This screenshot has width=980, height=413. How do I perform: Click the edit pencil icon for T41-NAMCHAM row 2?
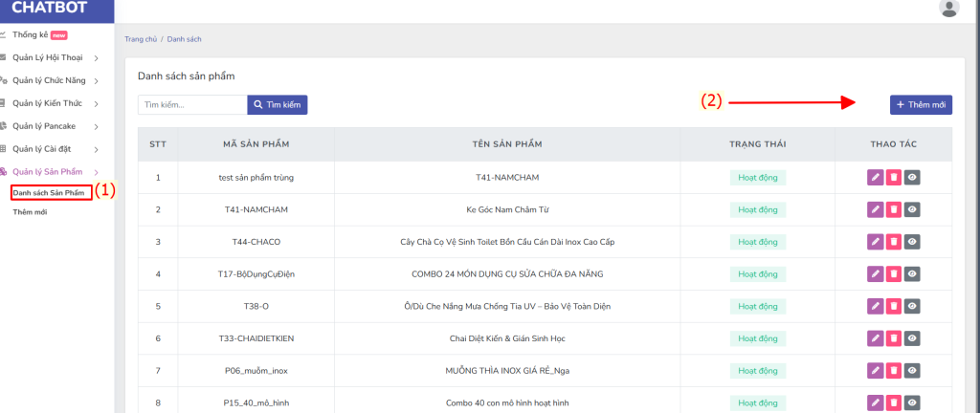[875, 209]
